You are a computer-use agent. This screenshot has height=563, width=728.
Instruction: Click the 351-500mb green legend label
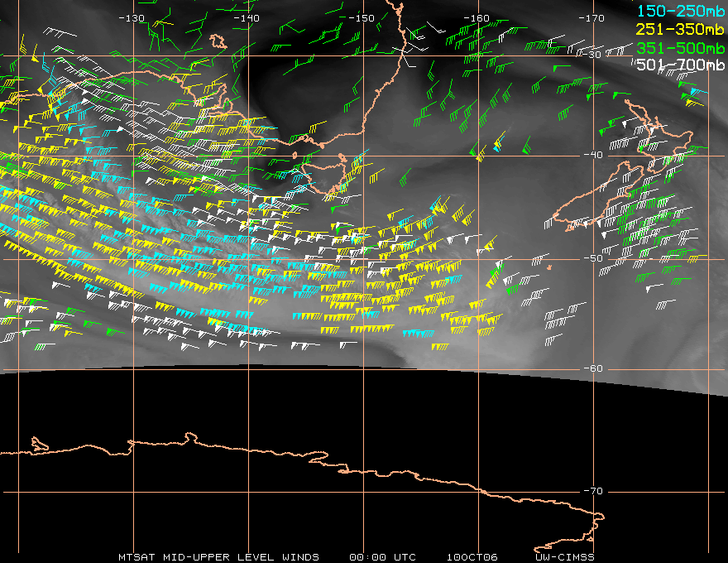(681, 47)
